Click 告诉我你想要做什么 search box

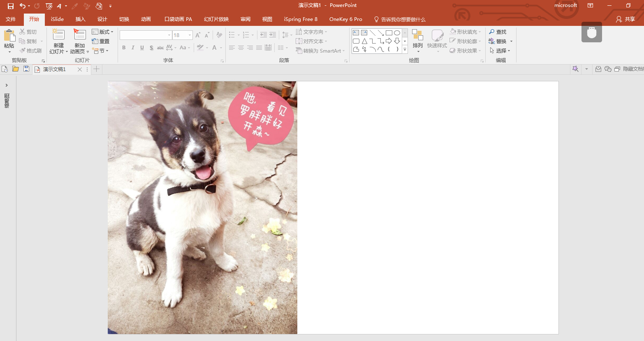coord(400,19)
